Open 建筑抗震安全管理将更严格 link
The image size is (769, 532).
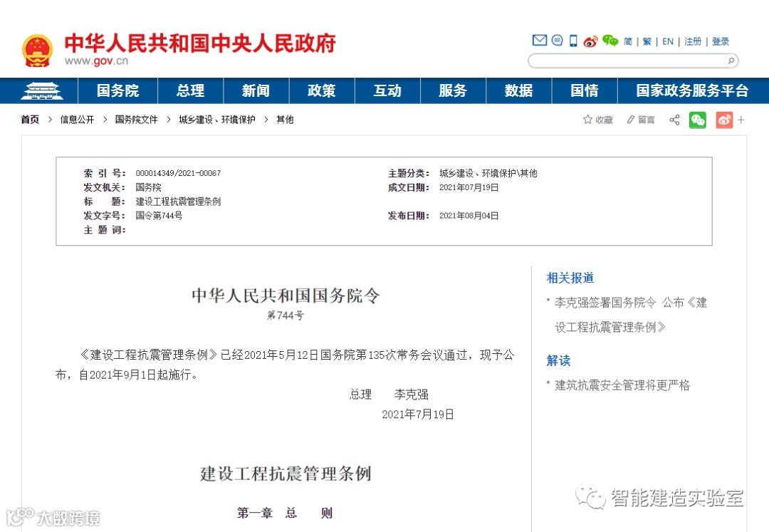pos(622,385)
